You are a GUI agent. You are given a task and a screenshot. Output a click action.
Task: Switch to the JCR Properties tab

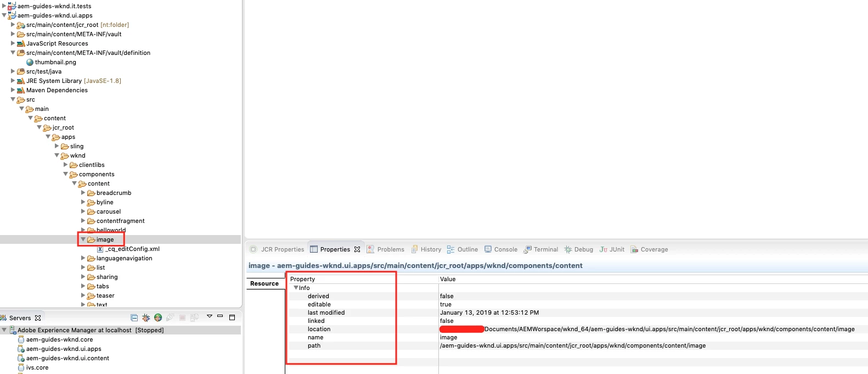[x=277, y=249]
